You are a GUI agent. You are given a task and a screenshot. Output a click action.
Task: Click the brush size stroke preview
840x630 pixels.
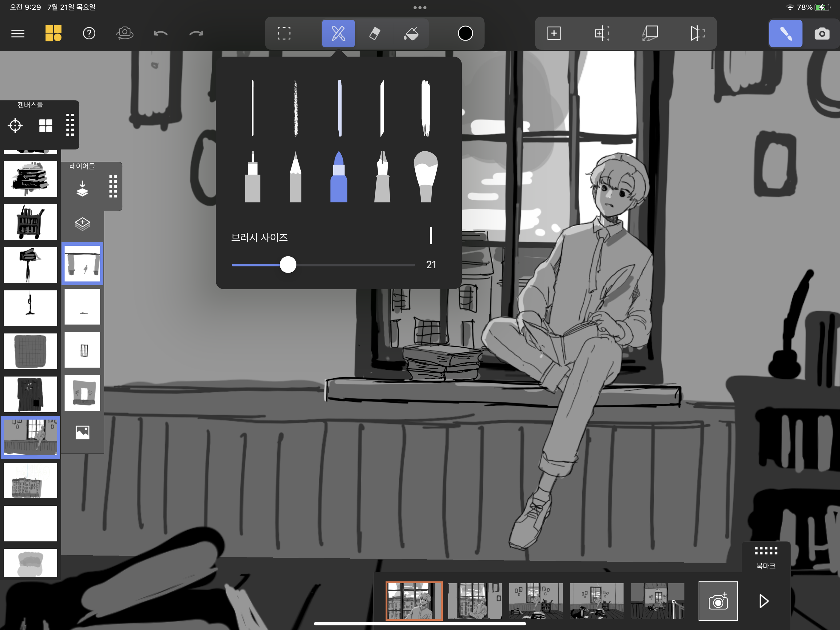point(431,236)
